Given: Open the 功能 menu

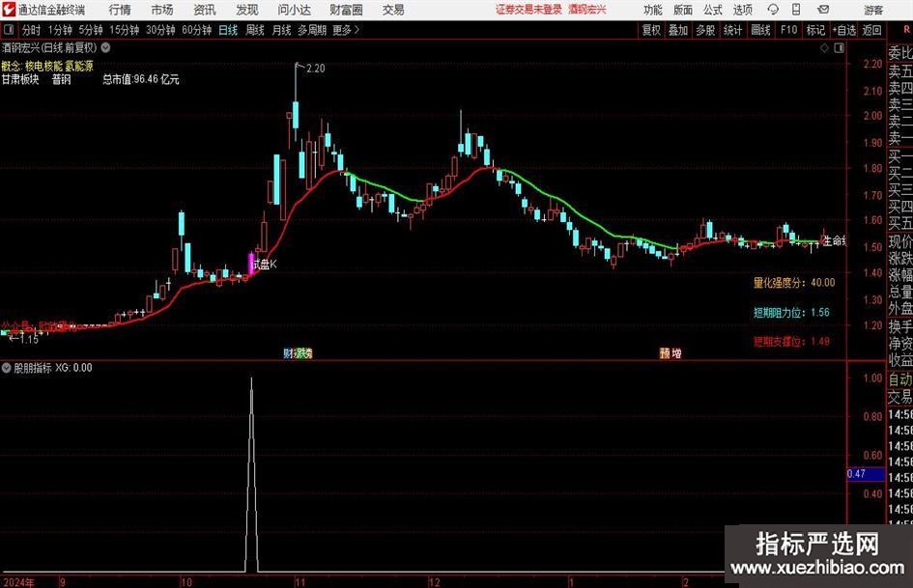Looking at the screenshot, I should 653,10.
